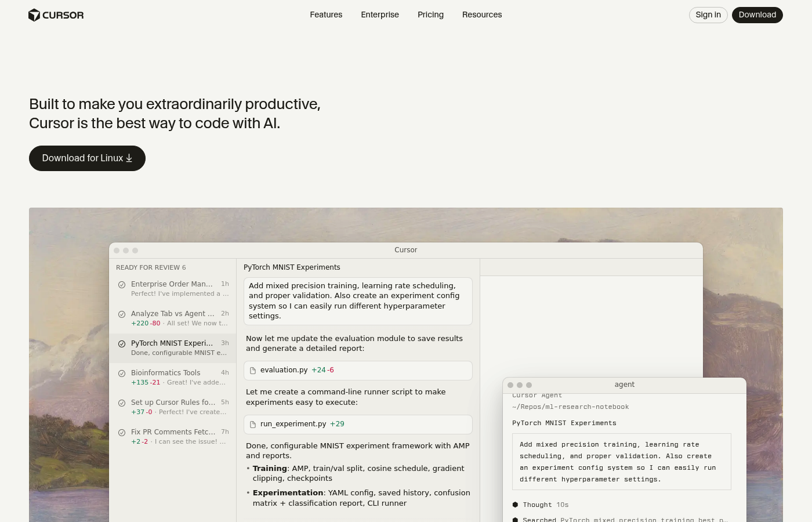Viewport: 812px width, 522px height.
Task: Click the check icon on Bioinformatics Tools task
Action: (122, 373)
